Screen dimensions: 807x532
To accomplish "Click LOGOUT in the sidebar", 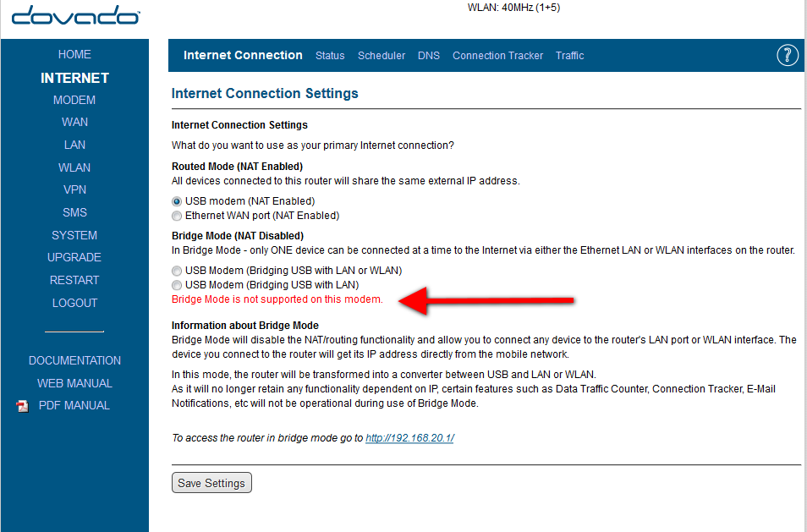I will [74, 303].
